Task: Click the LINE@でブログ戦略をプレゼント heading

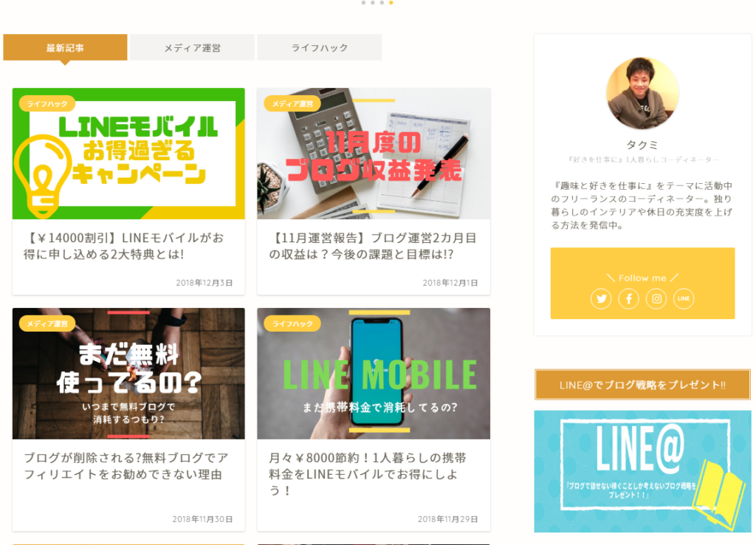Action: pos(642,385)
